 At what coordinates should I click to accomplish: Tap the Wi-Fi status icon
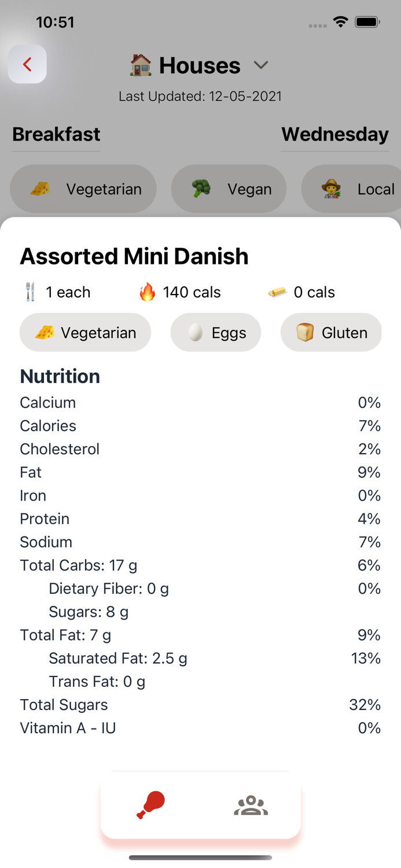[340, 22]
